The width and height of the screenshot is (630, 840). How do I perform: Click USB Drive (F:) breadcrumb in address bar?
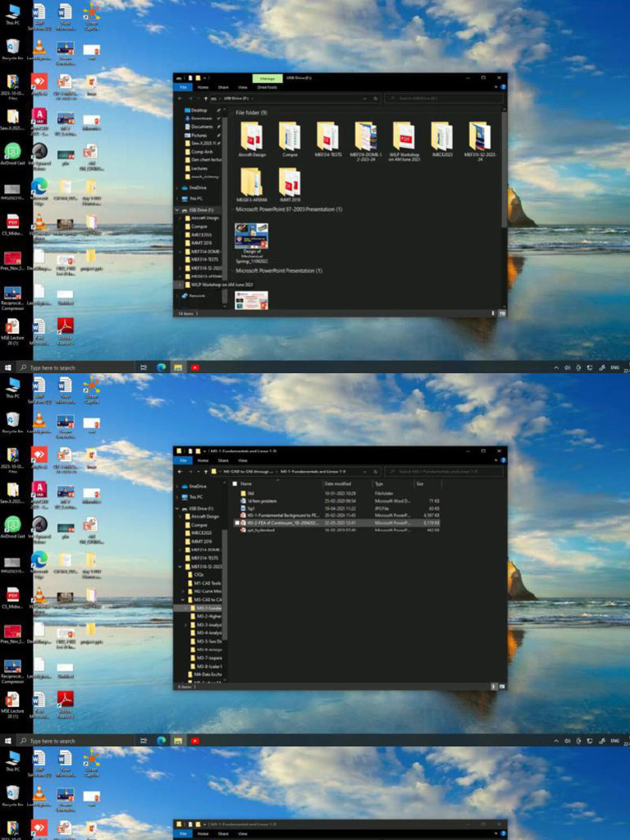pos(236,98)
